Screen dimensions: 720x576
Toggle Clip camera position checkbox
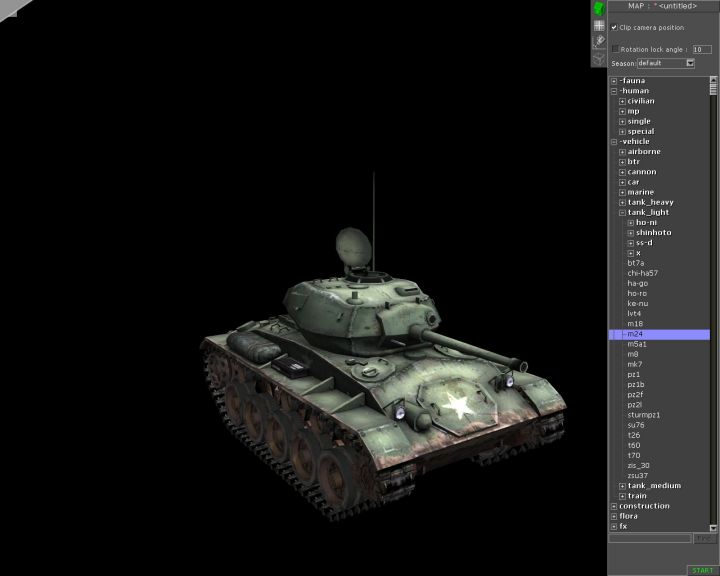pyautogui.click(x=614, y=27)
